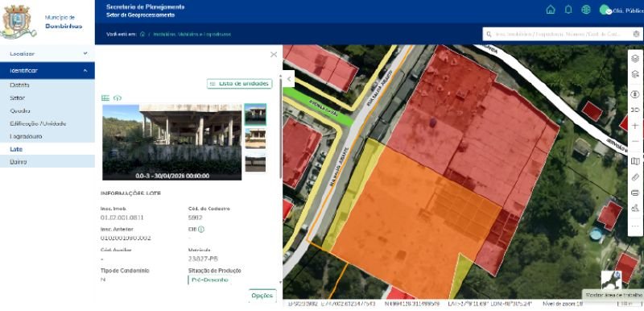
Task: Click the INFORMAÇÕES LOTE heading
Action: click(130, 193)
